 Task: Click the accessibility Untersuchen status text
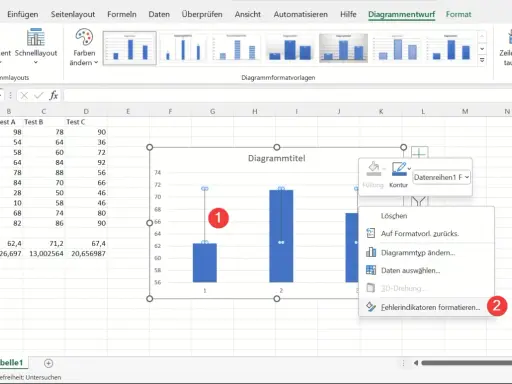[31, 377]
